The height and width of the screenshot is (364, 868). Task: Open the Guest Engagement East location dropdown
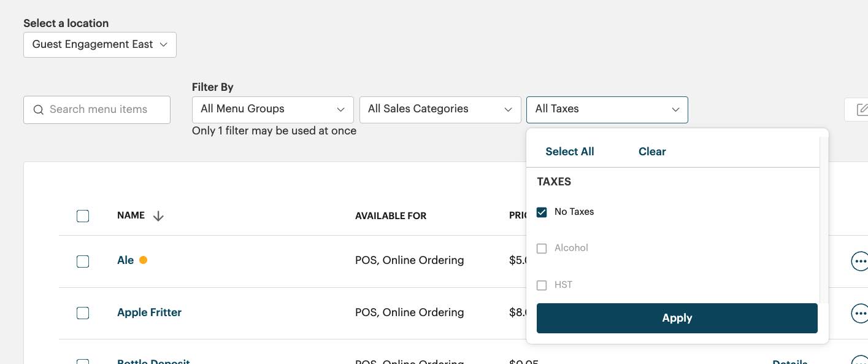coord(99,44)
